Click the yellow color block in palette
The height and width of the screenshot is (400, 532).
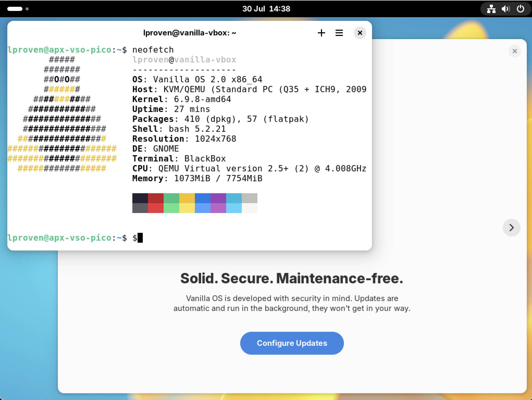point(187,198)
